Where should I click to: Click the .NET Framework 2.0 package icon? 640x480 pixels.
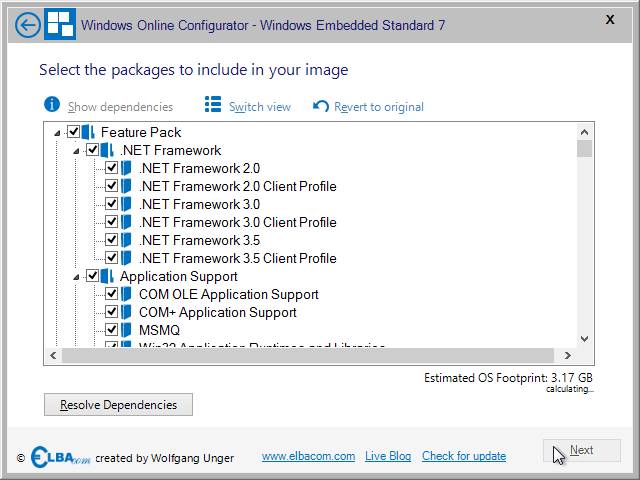click(x=126, y=168)
